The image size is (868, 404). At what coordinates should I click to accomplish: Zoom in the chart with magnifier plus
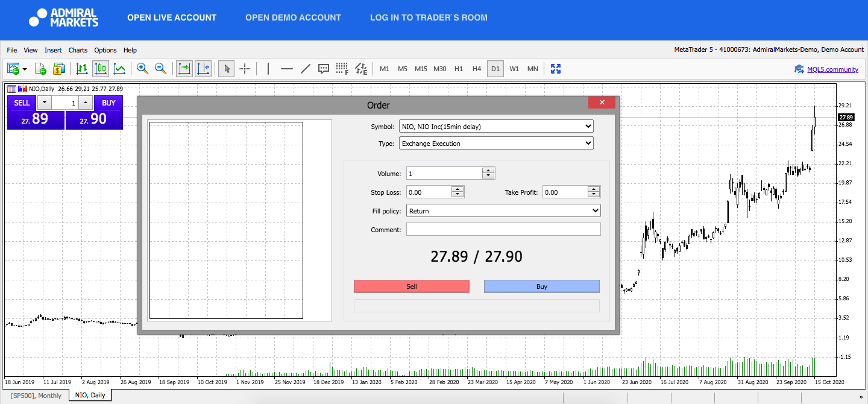tap(142, 69)
